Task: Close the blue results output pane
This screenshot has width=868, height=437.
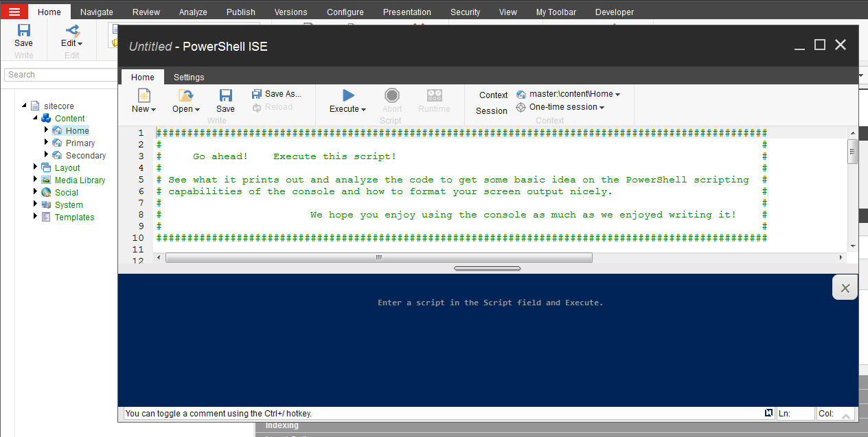Action: pyautogui.click(x=845, y=288)
